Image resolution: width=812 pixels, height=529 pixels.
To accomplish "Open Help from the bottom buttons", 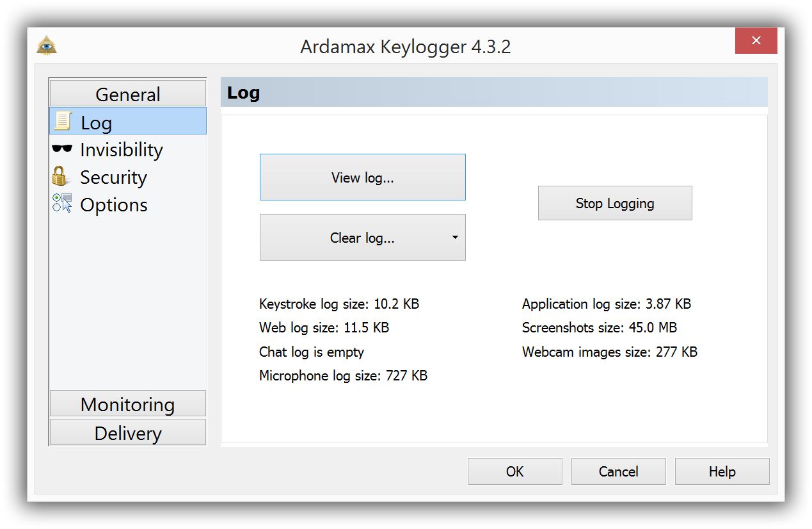I will 722,471.
